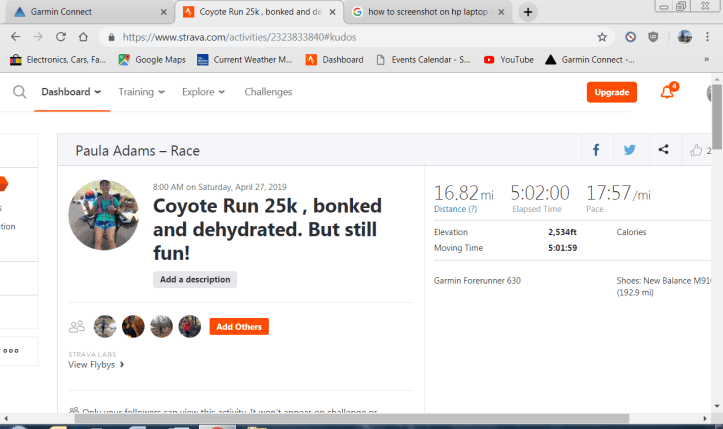
Task: Bookmark page with the star icon
Action: 602,36
